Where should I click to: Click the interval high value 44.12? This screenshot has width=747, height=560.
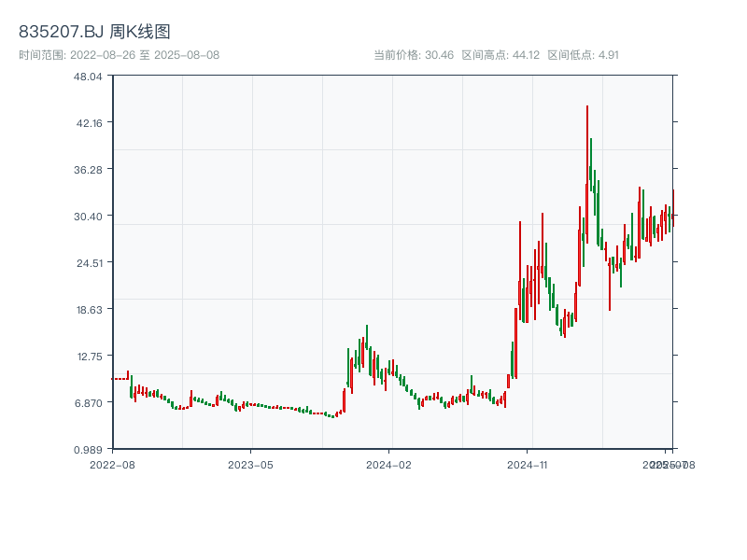pyautogui.click(x=526, y=55)
